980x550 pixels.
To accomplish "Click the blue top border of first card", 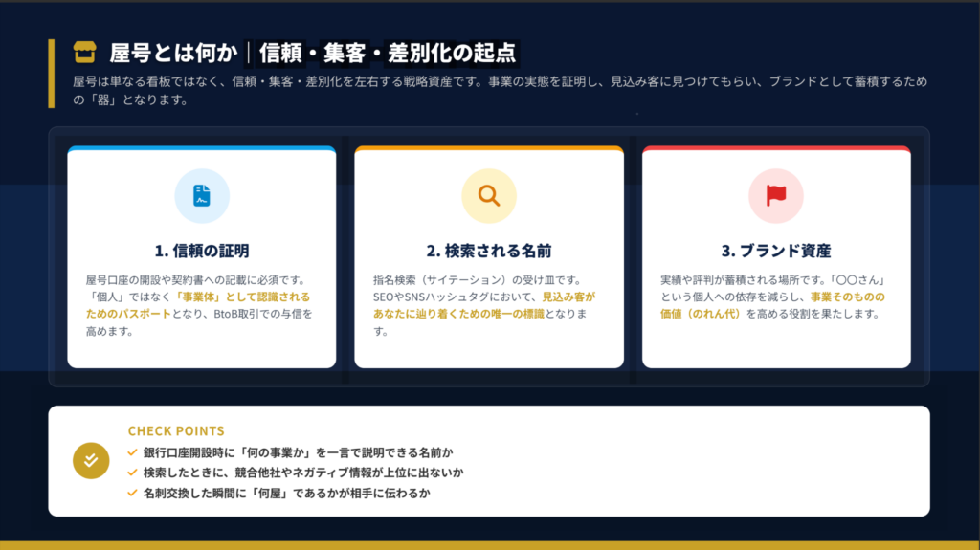I will pyautogui.click(x=202, y=149).
